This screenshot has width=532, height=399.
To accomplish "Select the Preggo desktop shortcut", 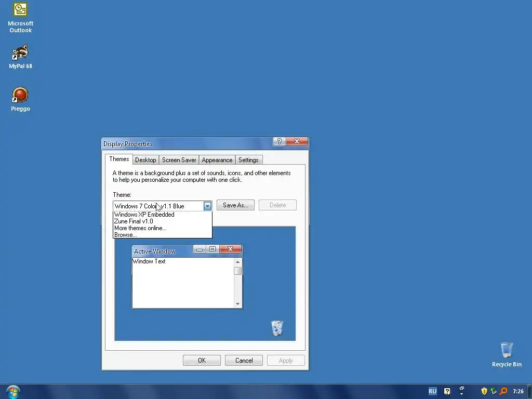I will pyautogui.click(x=20, y=99).
